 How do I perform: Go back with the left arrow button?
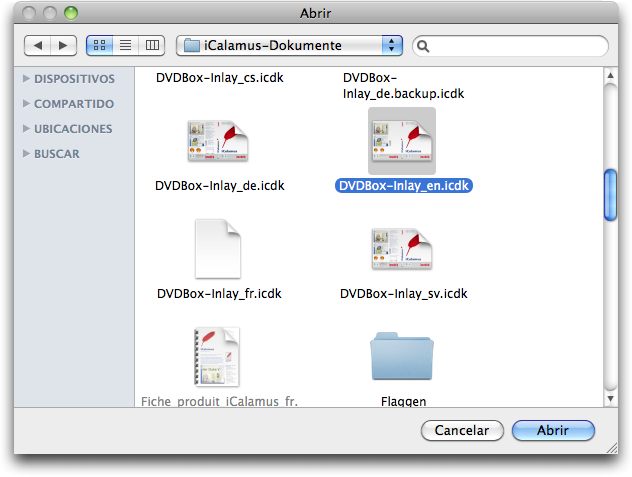[x=37, y=45]
